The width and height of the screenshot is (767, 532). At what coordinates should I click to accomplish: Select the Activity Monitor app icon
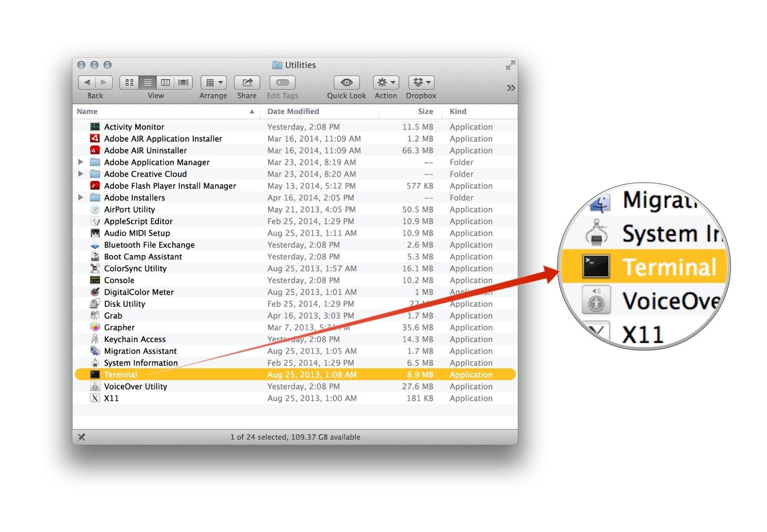pos(95,127)
